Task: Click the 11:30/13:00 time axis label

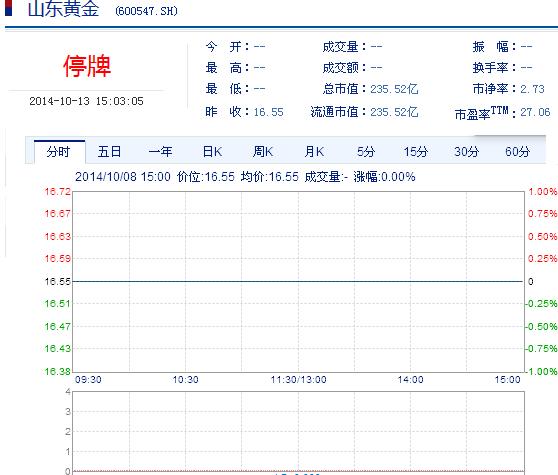Action: click(298, 380)
